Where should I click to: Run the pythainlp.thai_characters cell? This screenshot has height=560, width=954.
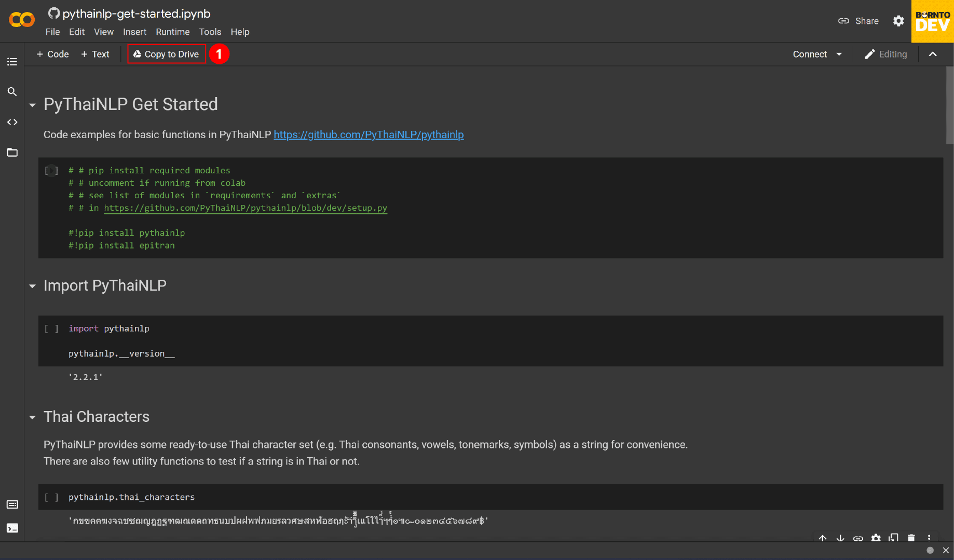tap(51, 497)
